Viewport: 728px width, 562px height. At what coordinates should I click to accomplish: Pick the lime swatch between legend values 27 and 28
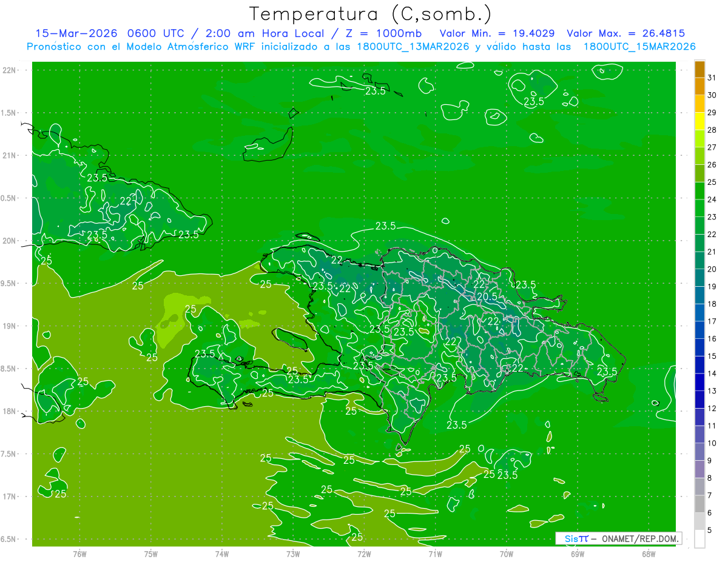tap(699, 139)
